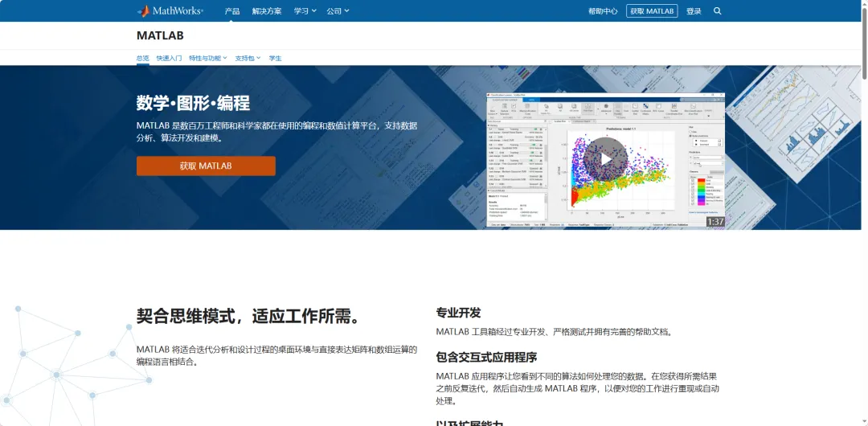This screenshot has height=426, width=868.
Task: Expand the 特性与功能 dropdown
Action: (208, 58)
